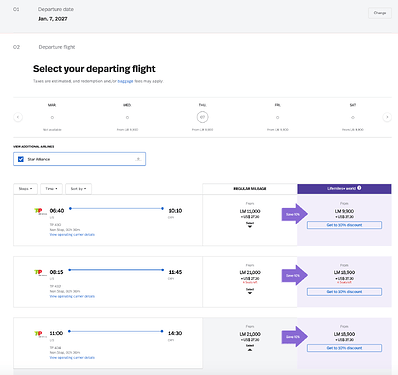Click the 10:10 arrival time
Image resolution: width=398 pixels, height=375 pixels.
tap(175, 211)
